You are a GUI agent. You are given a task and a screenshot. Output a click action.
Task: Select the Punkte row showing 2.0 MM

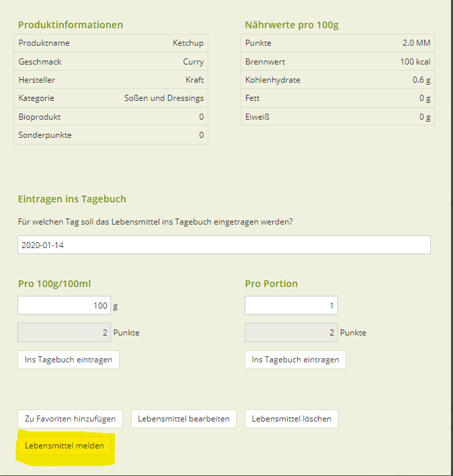(337, 43)
